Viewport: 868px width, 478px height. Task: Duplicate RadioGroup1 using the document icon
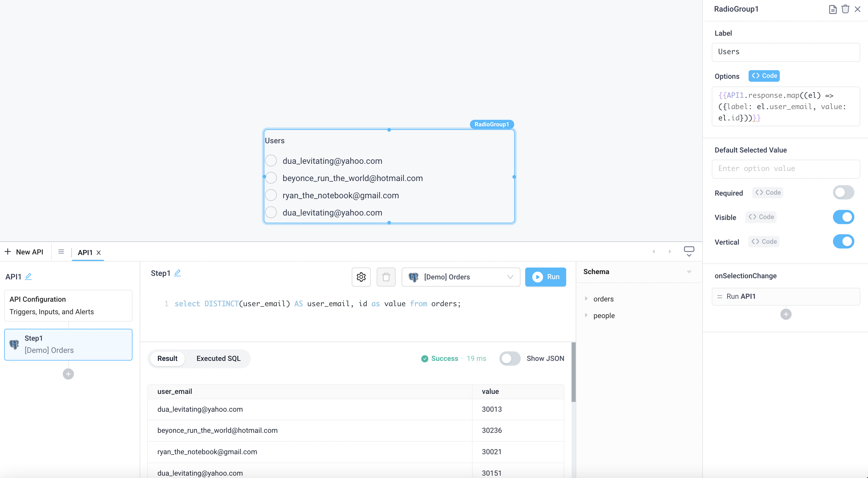[833, 9]
